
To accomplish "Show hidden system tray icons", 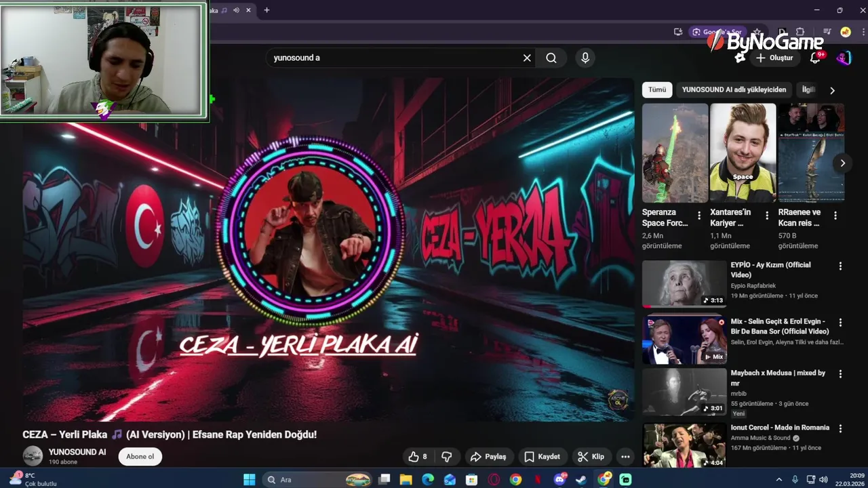I will (x=779, y=479).
